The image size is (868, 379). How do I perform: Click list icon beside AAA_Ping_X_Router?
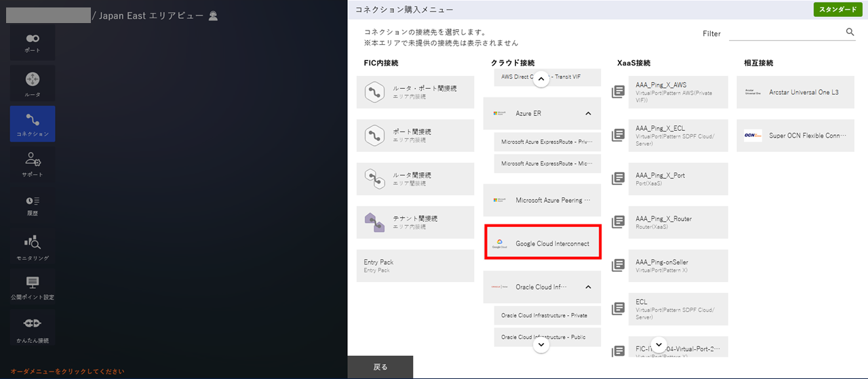618,222
